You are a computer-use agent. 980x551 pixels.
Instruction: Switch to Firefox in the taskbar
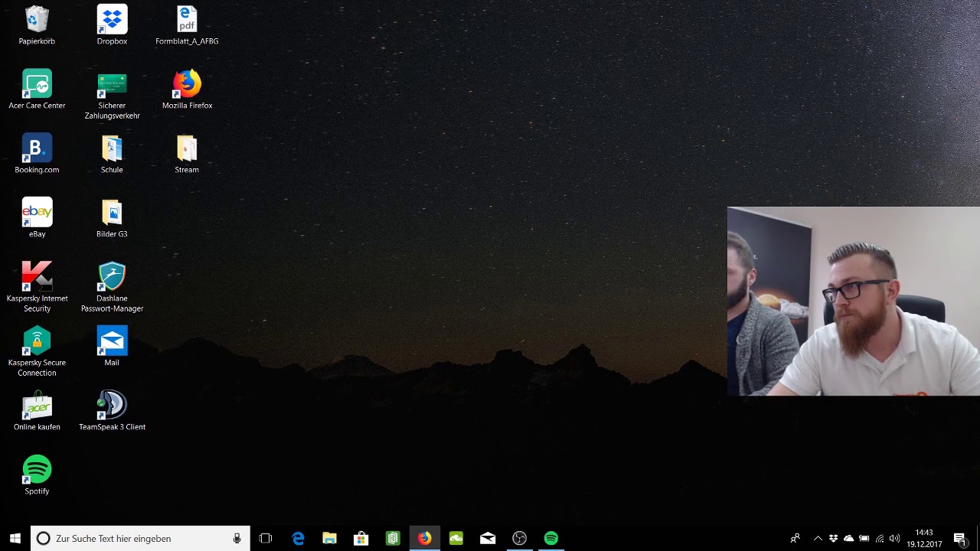pos(424,539)
